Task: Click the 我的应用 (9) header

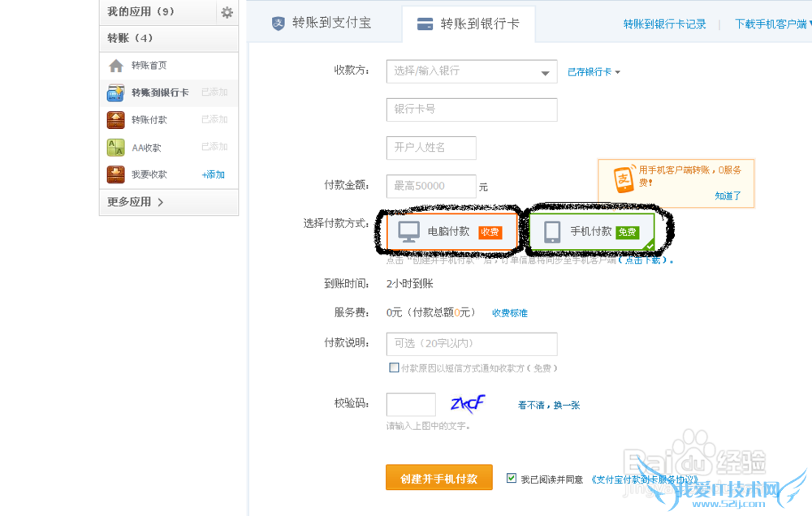Action: [140, 11]
